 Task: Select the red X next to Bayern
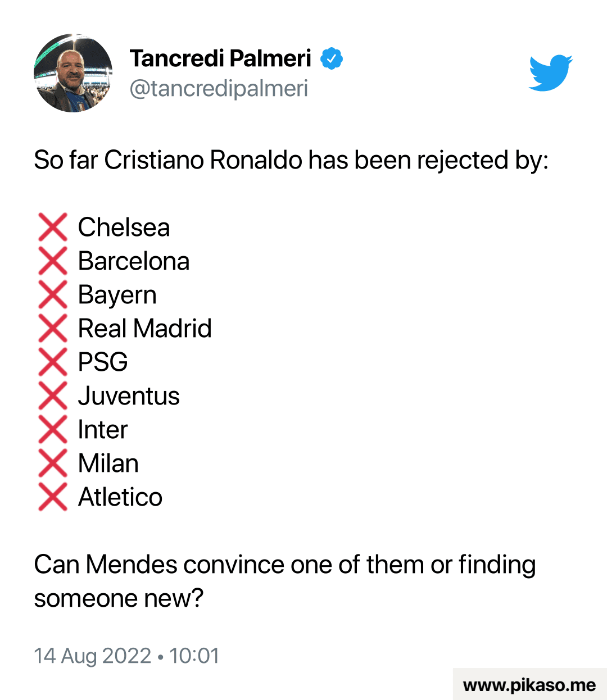pyautogui.click(x=53, y=295)
